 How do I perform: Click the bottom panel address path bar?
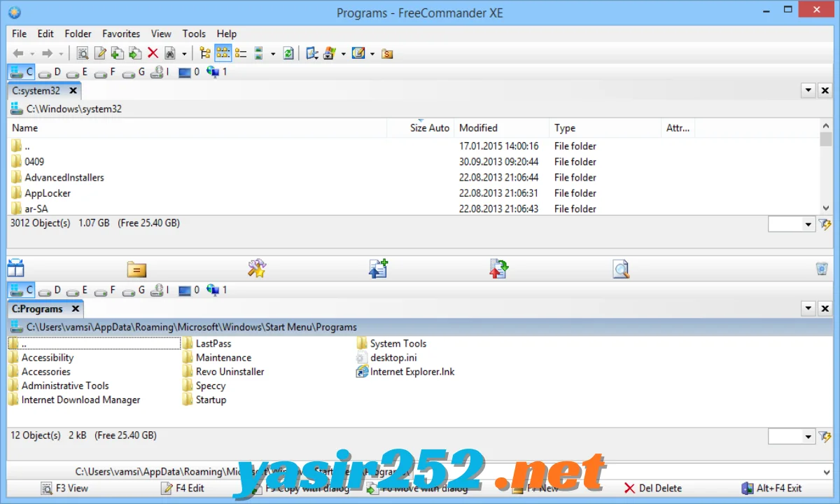(x=420, y=327)
